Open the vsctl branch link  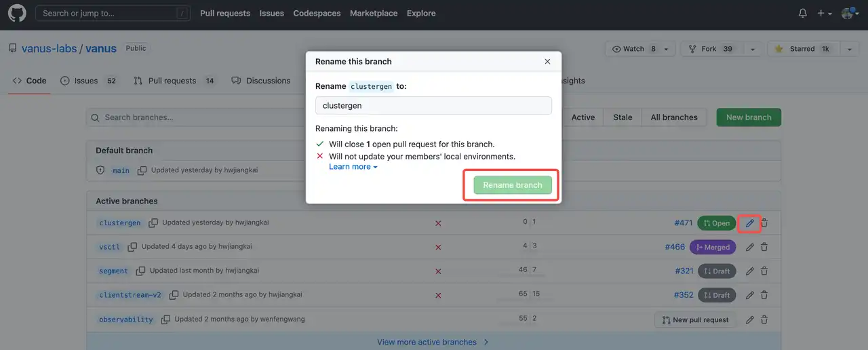tap(109, 247)
